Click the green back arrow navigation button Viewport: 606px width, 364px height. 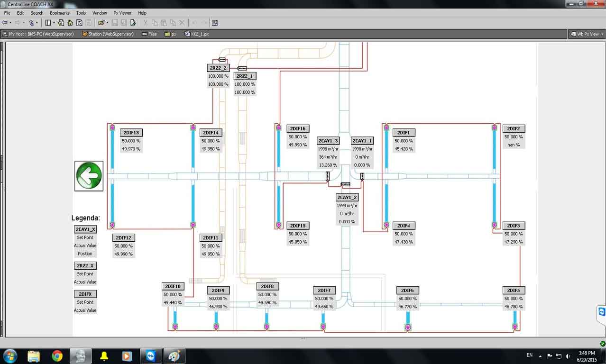click(x=89, y=176)
